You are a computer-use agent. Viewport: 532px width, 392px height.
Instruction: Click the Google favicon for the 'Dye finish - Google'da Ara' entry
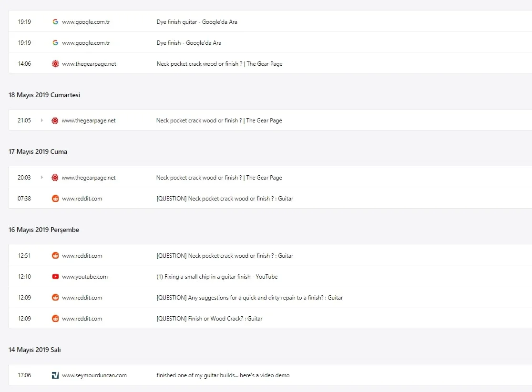[55, 43]
